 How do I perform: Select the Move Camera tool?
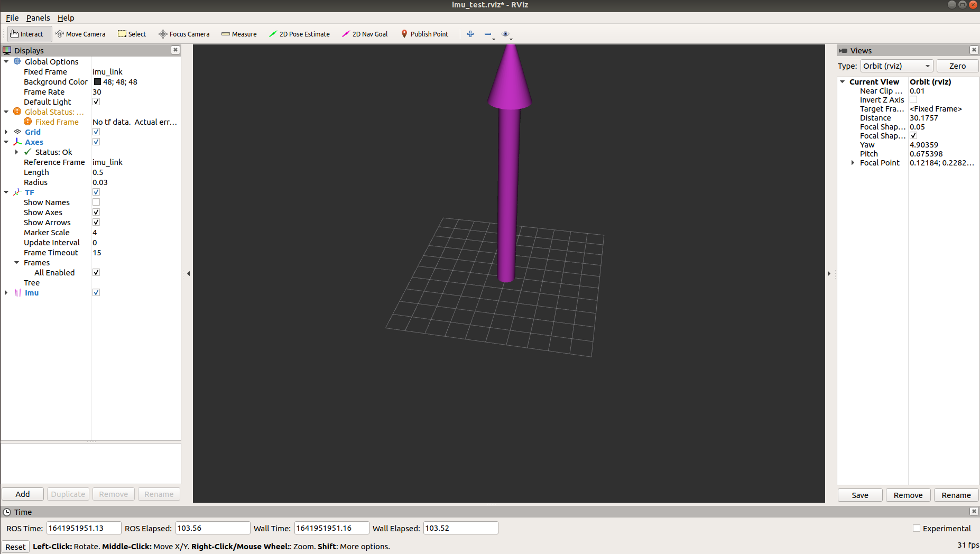click(80, 34)
